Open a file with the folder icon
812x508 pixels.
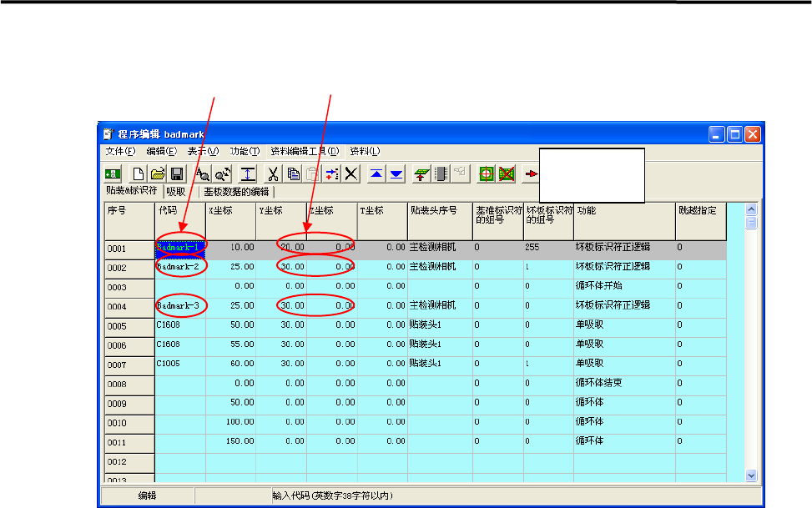pos(157,174)
